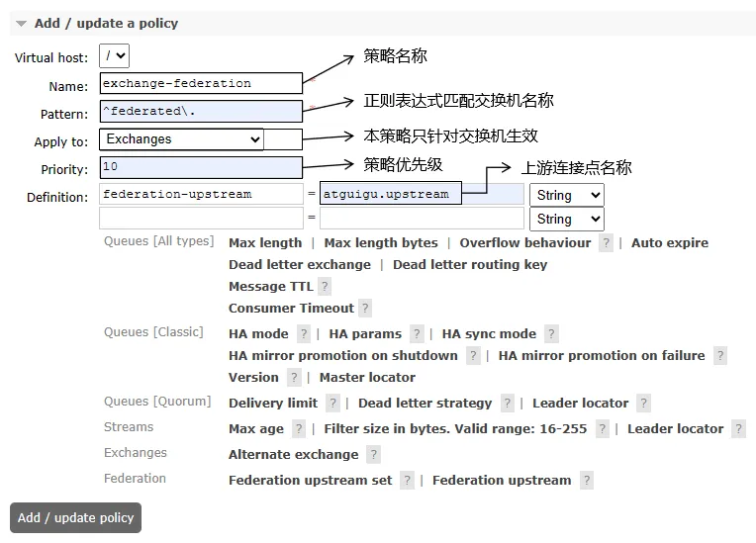Click help icon next to HA mode

click(304, 334)
